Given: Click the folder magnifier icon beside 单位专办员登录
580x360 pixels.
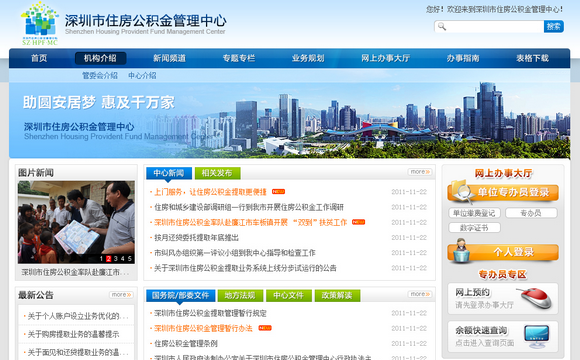Looking at the screenshot, I should click(x=461, y=192).
